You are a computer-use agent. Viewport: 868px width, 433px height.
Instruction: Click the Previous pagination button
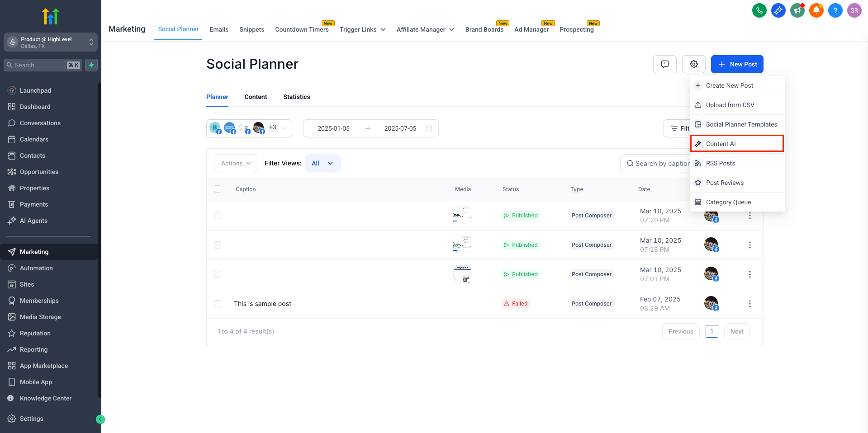tap(681, 331)
